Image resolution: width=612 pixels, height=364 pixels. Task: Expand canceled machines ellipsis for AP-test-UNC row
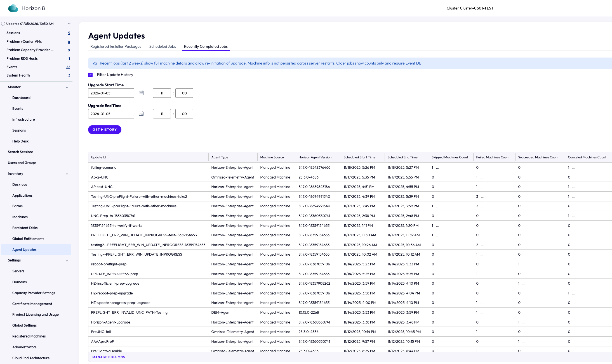(x=574, y=187)
